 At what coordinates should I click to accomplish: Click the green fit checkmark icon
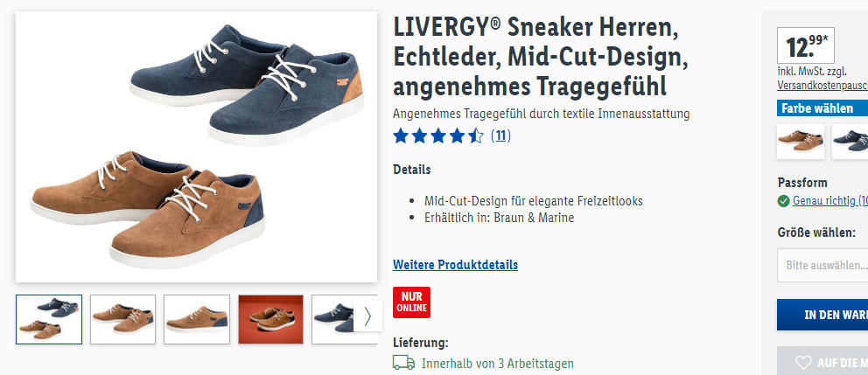tap(783, 201)
